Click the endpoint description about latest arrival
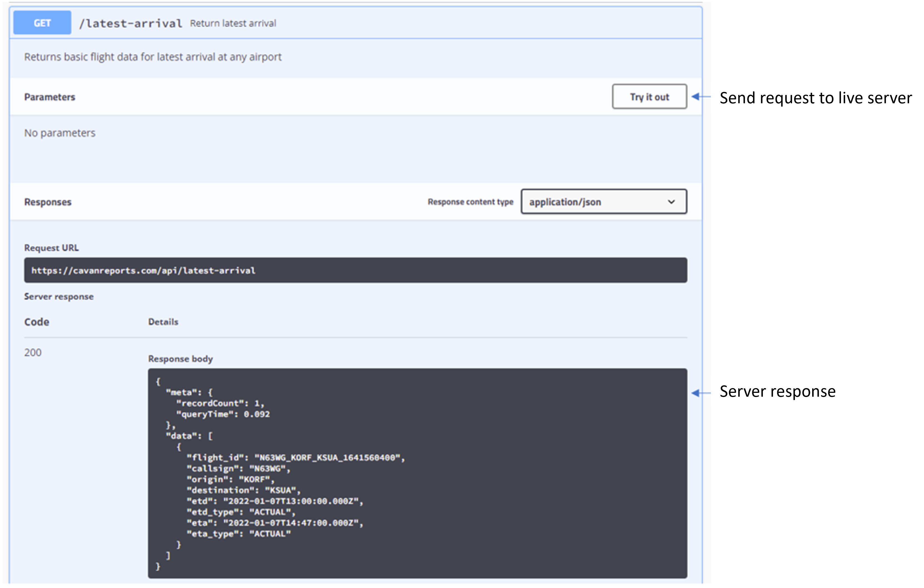The image size is (924, 588). point(153,57)
